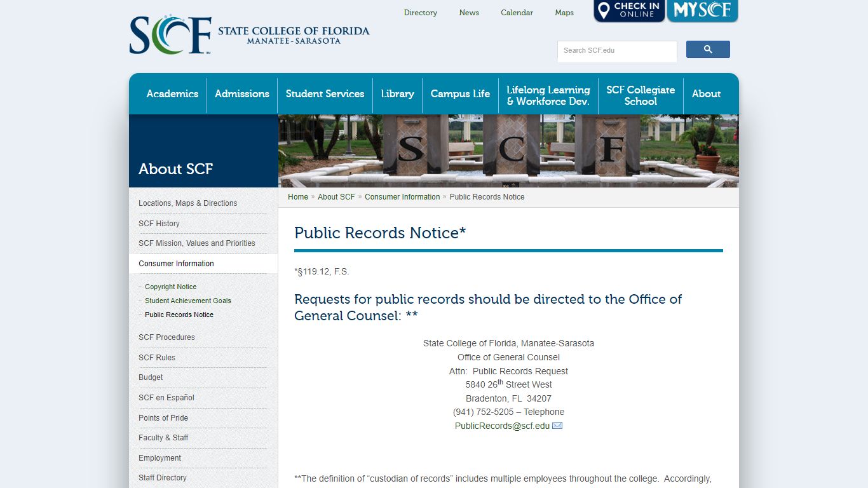Click the Public Records Notice breadcrumb text
The height and width of the screenshot is (488, 868).
coord(487,197)
